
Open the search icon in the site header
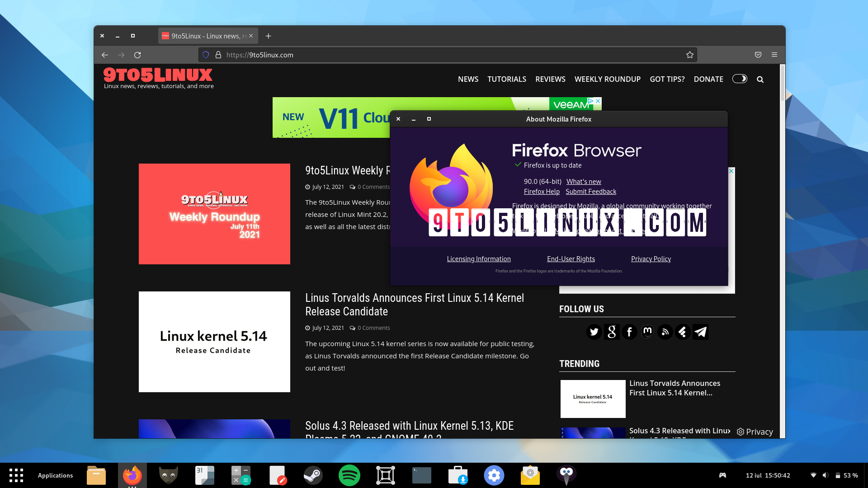[x=760, y=79]
